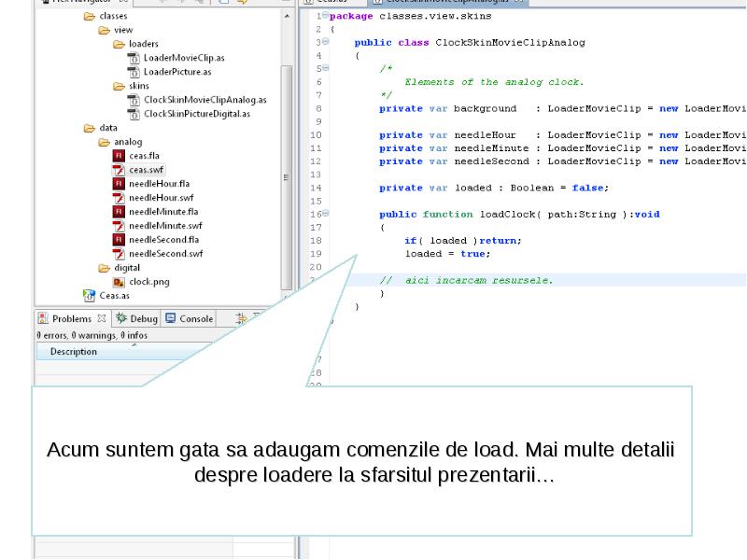Click the Flash icon beside needleMinute.fla
The image size is (747, 560).
[x=119, y=212]
